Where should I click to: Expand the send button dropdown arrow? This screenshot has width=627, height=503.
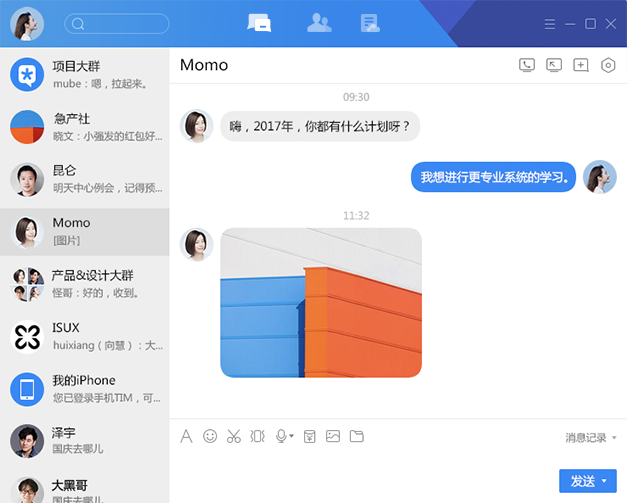pos(605,481)
